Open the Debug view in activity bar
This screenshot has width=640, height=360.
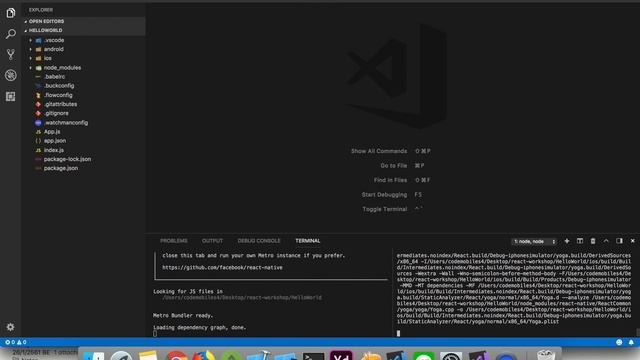pyautogui.click(x=11, y=75)
